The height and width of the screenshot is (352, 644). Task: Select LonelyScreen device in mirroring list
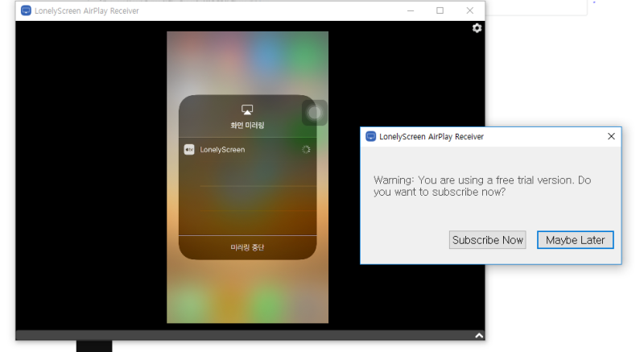(248, 150)
